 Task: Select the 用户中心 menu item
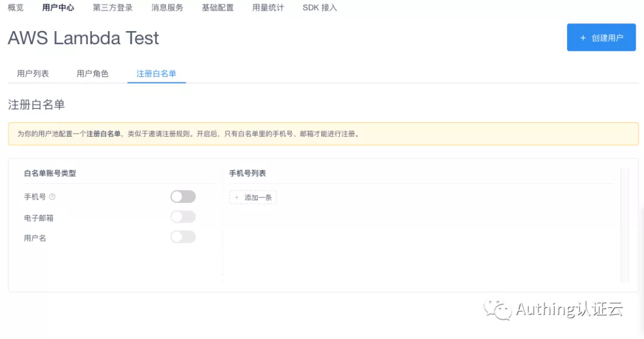tap(58, 7)
